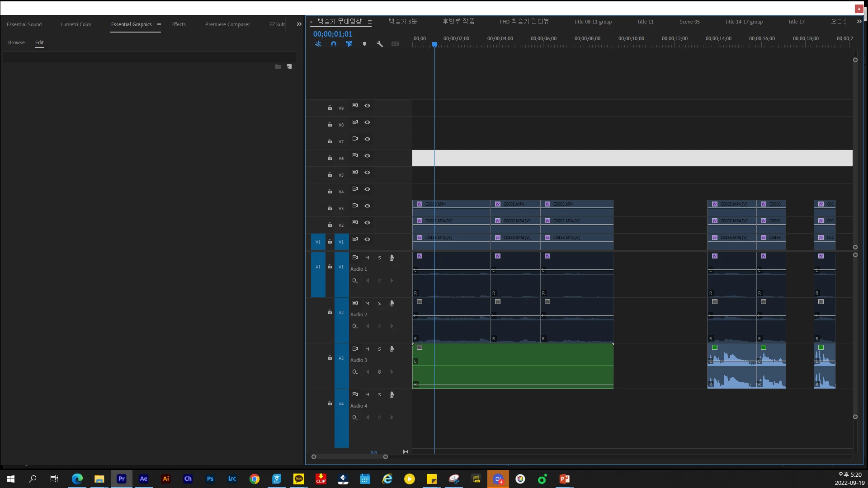The height and width of the screenshot is (488, 868).
Task: Click the 00;00;01;01 playhead timecode
Action: tap(332, 34)
